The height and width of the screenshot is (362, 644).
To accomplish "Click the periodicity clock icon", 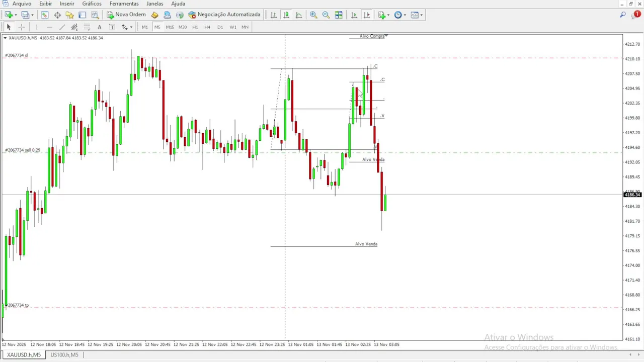I will point(398,15).
